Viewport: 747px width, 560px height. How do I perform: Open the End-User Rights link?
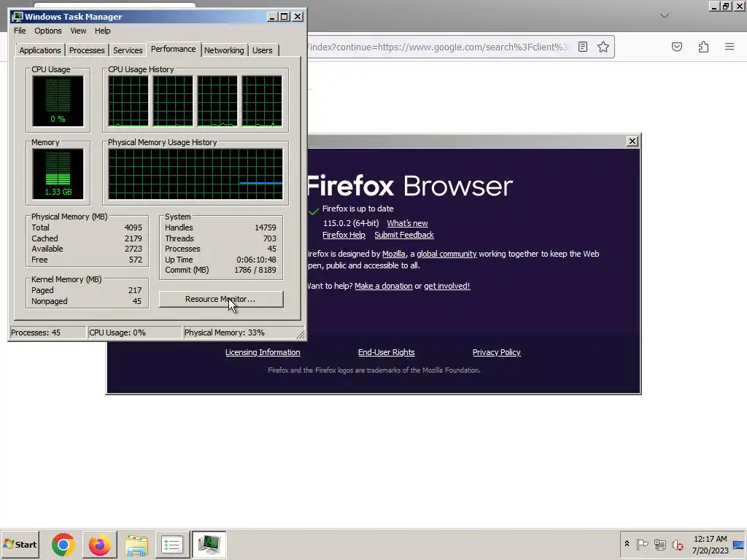tap(387, 352)
